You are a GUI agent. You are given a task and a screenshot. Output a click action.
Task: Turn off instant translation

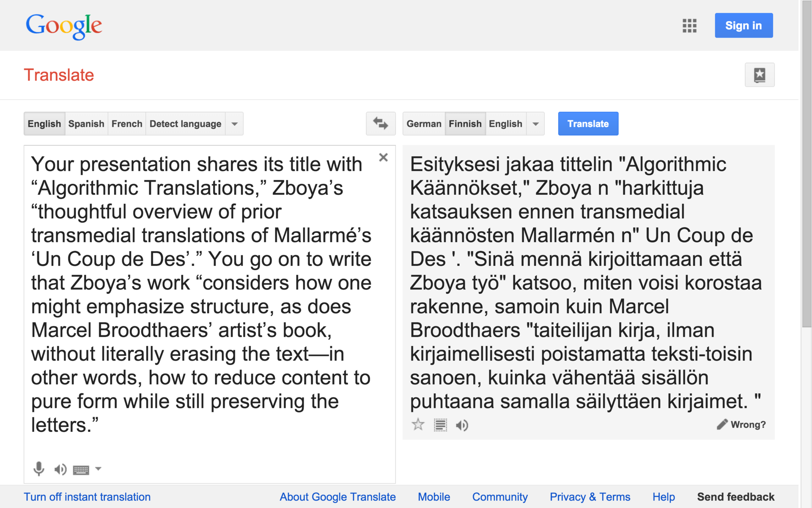(x=87, y=497)
